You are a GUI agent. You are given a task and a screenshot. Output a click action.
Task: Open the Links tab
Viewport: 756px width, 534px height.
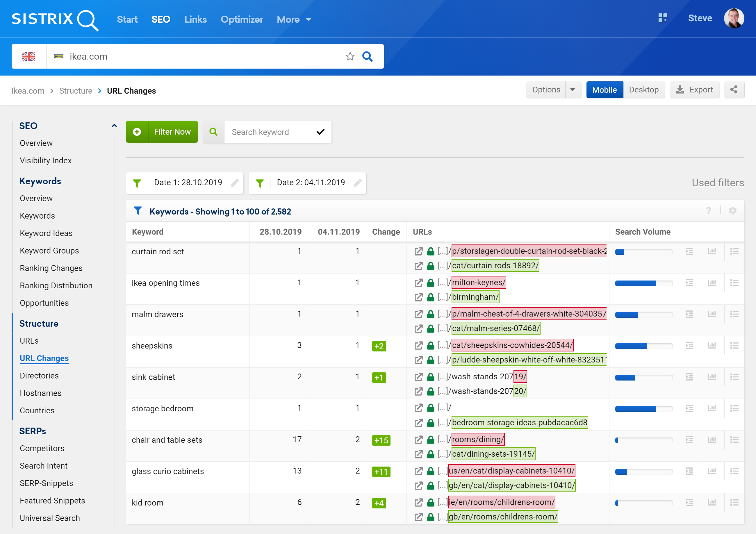pos(195,19)
